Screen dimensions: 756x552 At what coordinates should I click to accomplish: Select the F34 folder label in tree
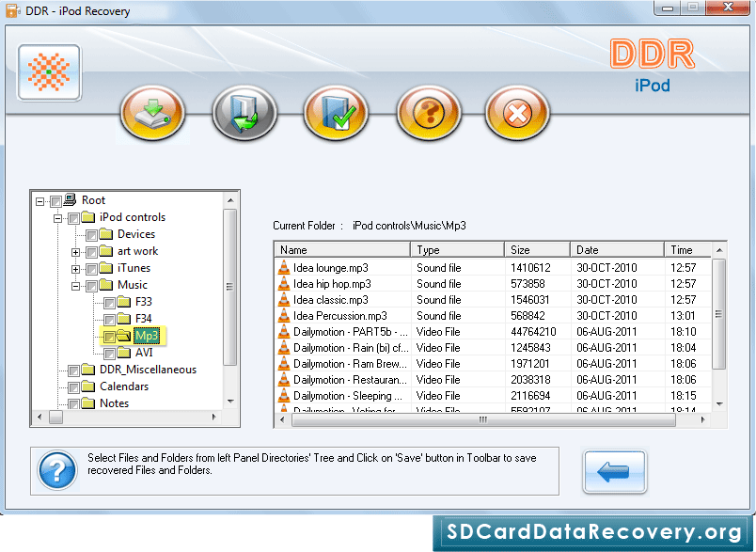[x=144, y=318]
